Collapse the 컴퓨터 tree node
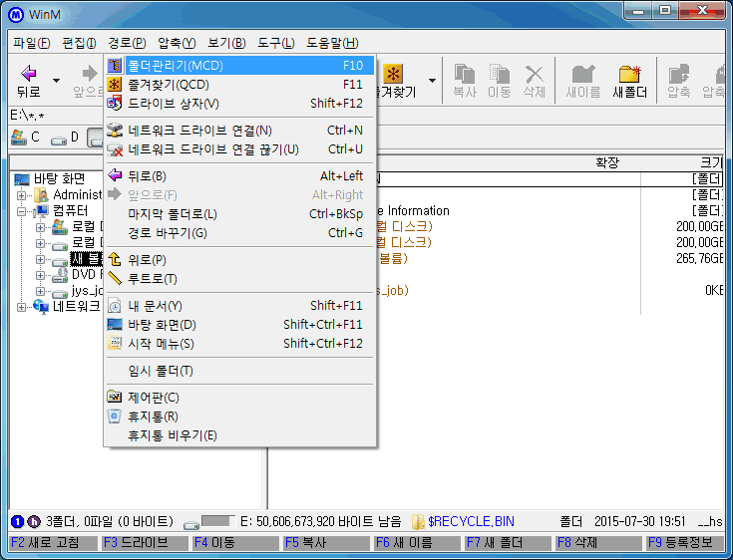 point(21,211)
